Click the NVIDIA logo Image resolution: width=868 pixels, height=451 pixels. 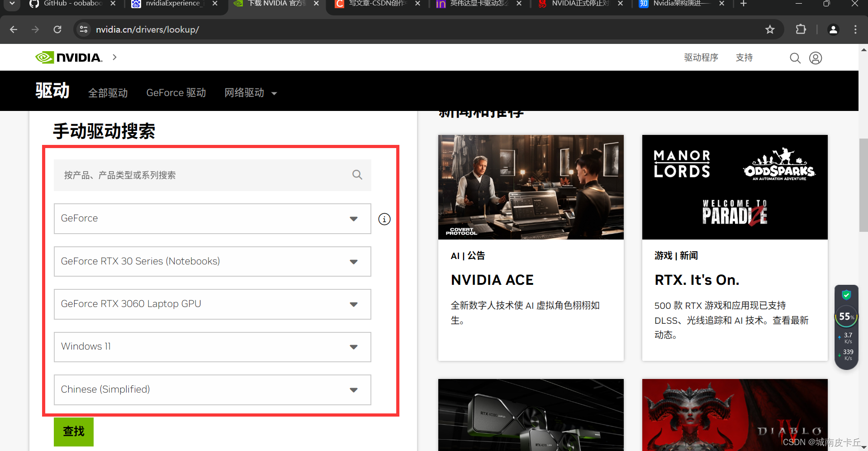click(69, 58)
